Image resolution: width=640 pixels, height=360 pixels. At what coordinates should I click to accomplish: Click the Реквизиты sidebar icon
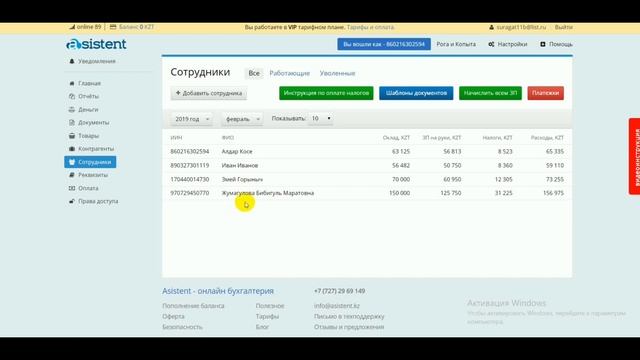(x=72, y=175)
